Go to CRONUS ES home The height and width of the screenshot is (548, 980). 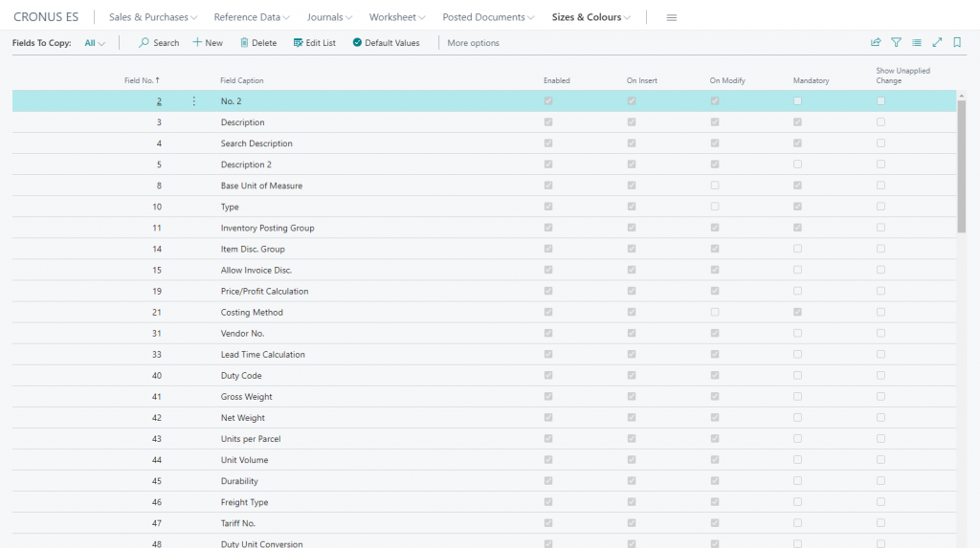[46, 17]
